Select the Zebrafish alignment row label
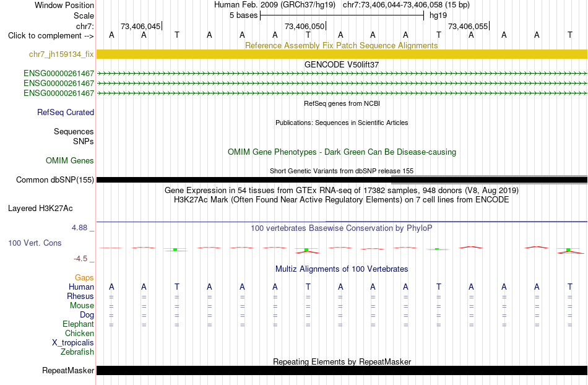This screenshot has height=385, width=588. 77,352
